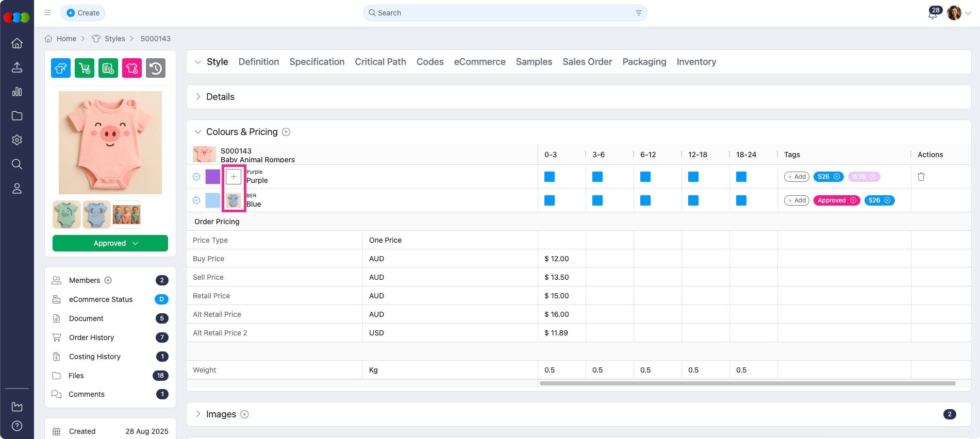
Task: Switch to the Specification tab
Action: coord(317,62)
